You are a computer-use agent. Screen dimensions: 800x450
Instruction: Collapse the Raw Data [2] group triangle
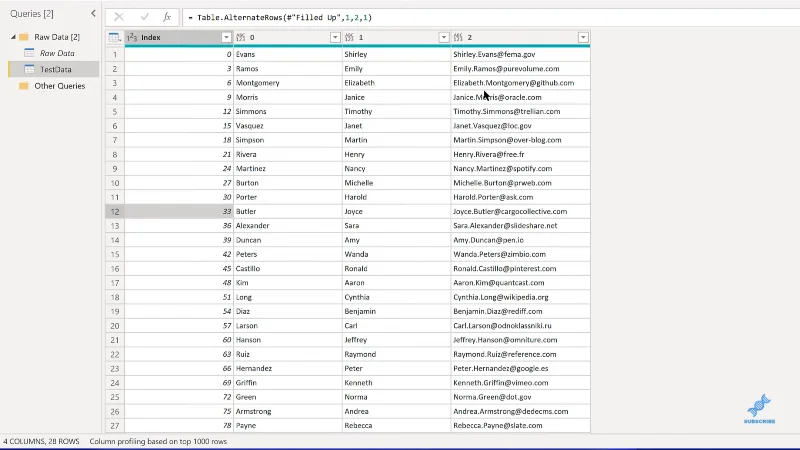coord(13,37)
